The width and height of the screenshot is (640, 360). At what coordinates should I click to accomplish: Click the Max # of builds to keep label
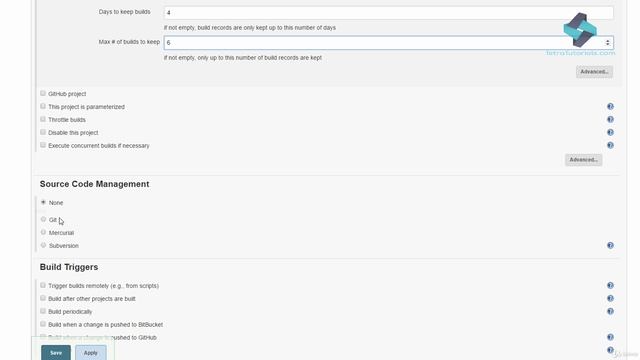pyautogui.click(x=129, y=42)
